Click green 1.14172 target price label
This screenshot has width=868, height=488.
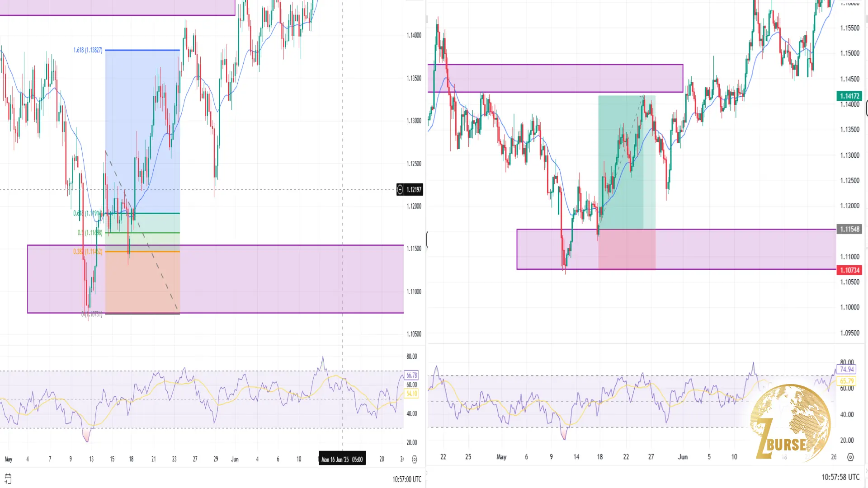(849, 96)
